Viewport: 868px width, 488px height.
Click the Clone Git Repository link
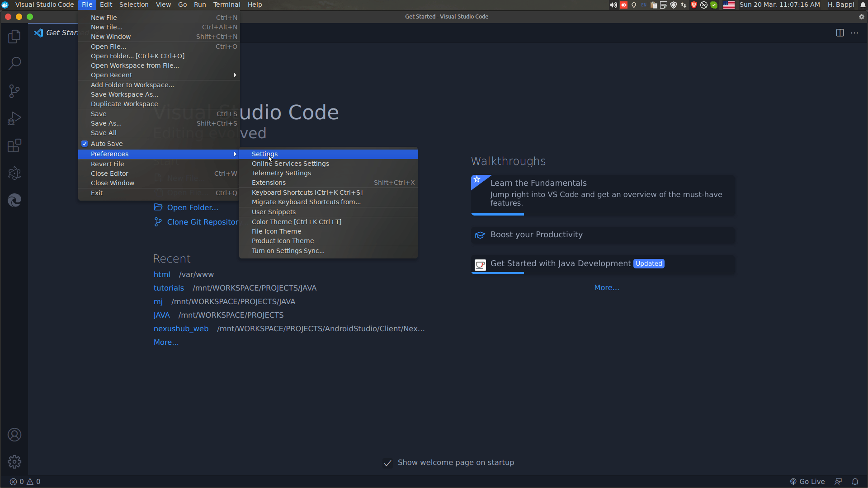[x=199, y=222]
